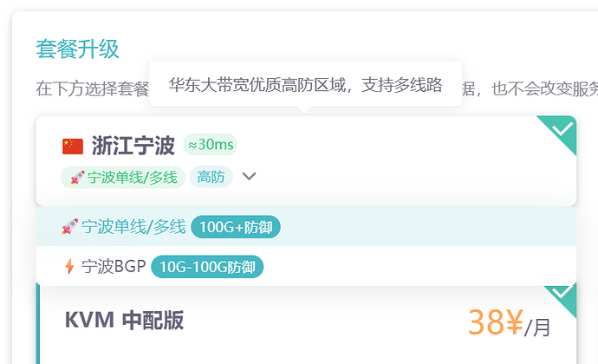Screen dimensions: 598x364
Task: Select the 浙江宁波 region name
Action: tap(133, 146)
